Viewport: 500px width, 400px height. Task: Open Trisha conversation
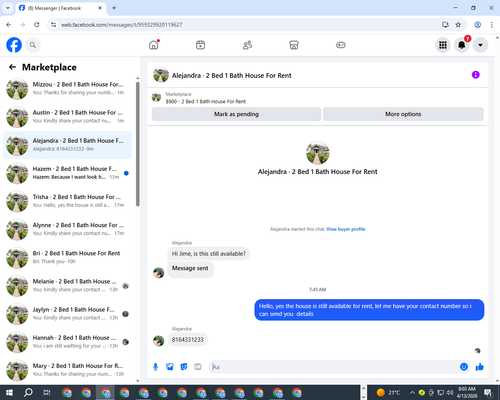tap(67, 201)
